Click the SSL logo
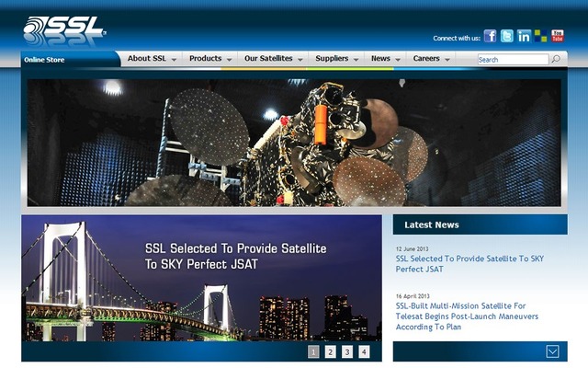Image resolution: width=588 pixels, height=368 pixels. tap(64, 29)
